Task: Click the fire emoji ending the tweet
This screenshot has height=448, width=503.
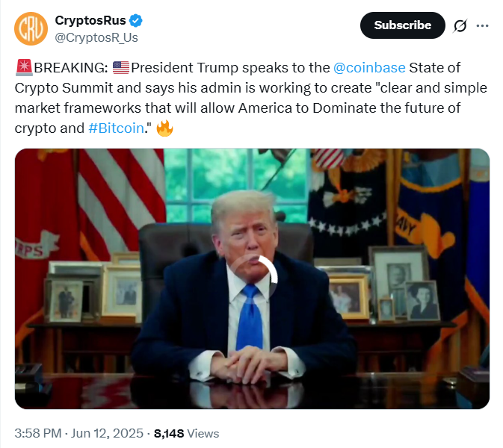Action: tap(164, 128)
